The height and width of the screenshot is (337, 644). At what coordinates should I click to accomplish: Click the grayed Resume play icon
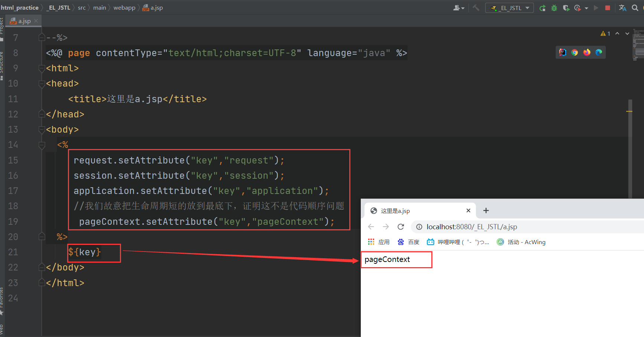[x=596, y=8]
